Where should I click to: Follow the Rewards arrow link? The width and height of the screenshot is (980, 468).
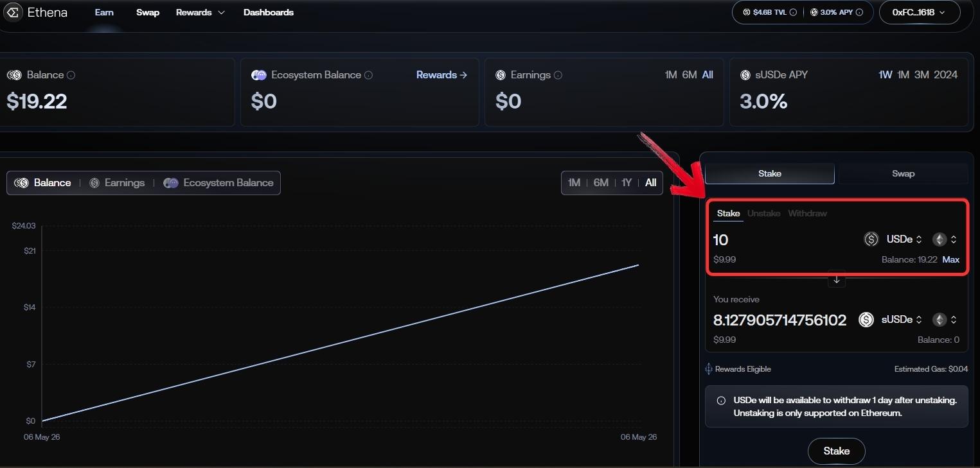pyautogui.click(x=441, y=75)
